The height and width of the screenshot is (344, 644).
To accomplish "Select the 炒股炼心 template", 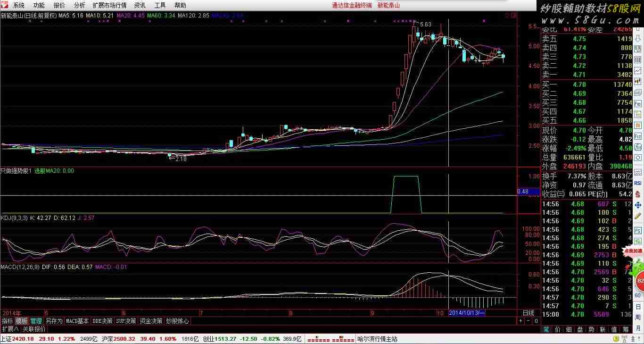I will (177, 321).
